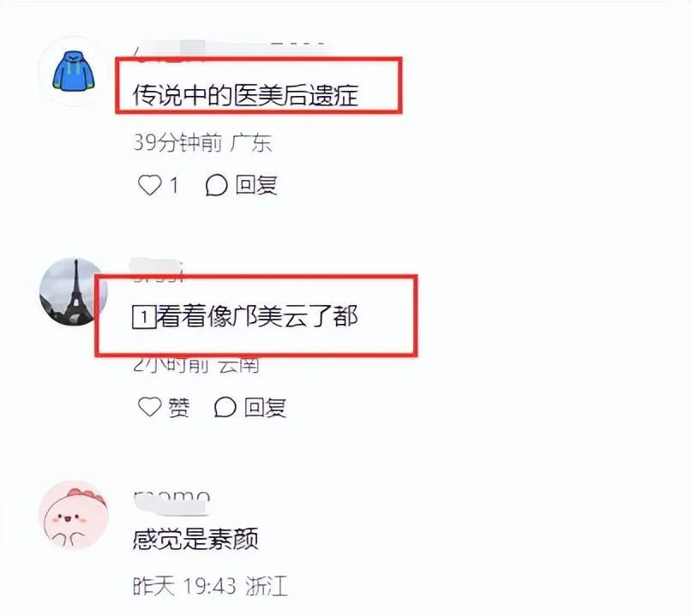Click the boxed '1' emoji placeholder in the second comment

click(x=144, y=317)
